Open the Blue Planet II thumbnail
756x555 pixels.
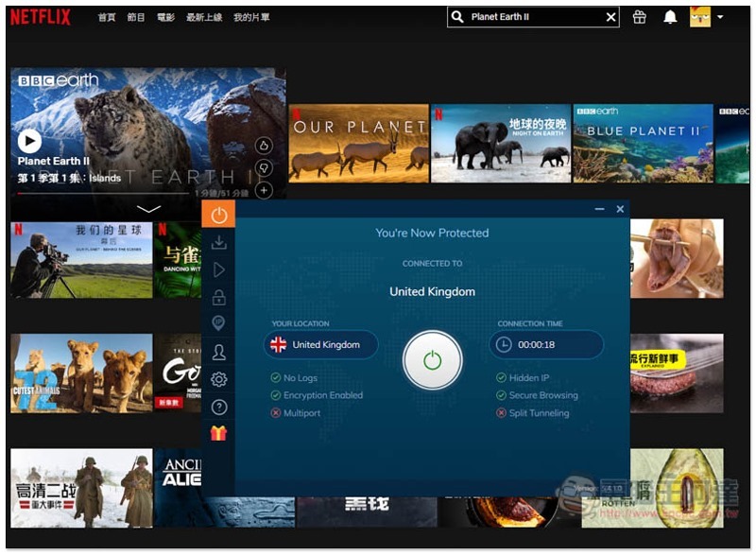(x=643, y=143)
